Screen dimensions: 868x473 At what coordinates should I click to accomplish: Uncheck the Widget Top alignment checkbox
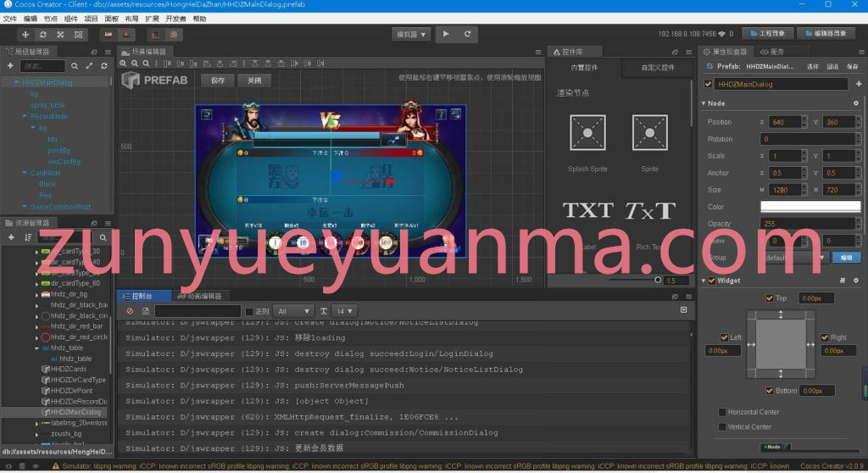click(770, 298)
